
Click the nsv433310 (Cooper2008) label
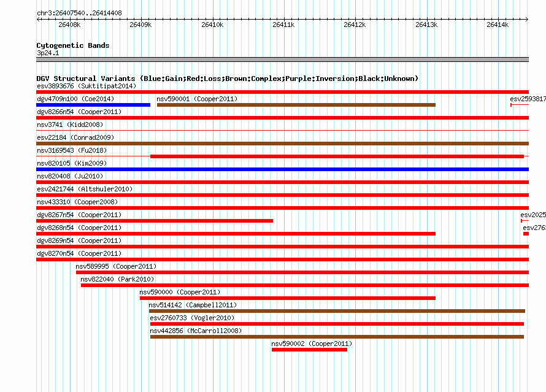coord(77,202)
